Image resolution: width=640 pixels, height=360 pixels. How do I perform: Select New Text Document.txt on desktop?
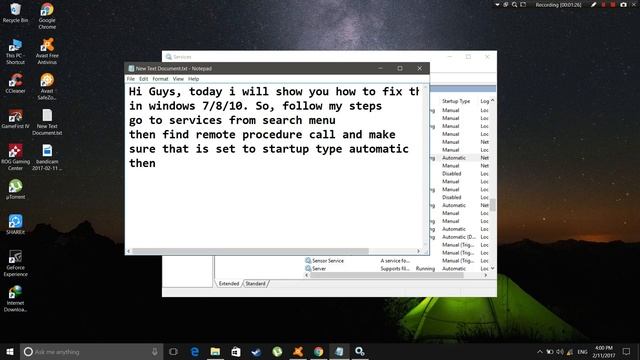47,122
